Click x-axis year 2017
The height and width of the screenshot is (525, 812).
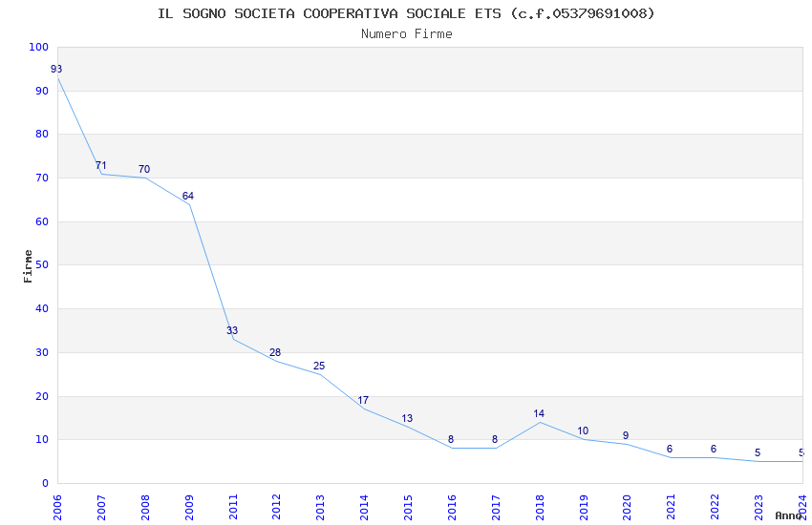pos(496,507)
